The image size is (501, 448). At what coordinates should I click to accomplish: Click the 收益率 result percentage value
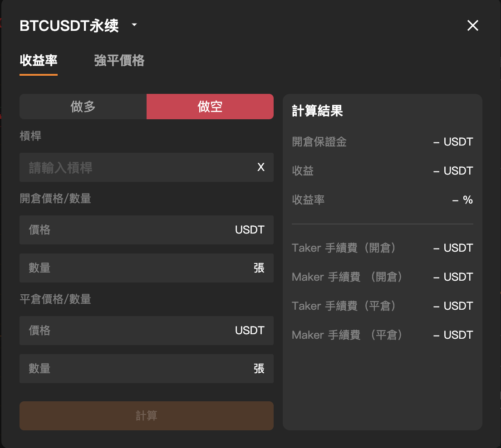(x=462, y=200)
